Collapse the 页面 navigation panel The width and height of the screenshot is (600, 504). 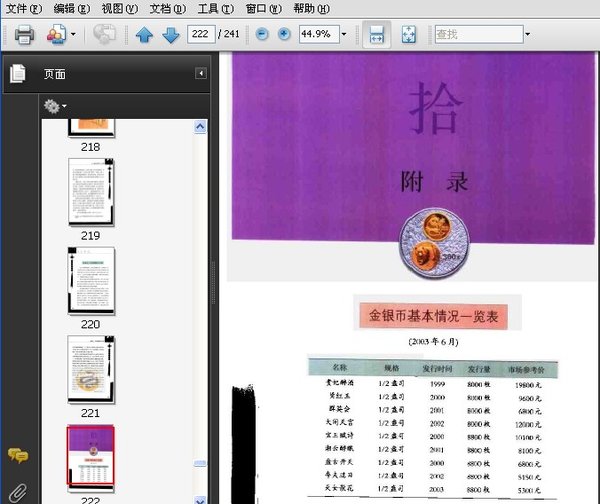200,74
